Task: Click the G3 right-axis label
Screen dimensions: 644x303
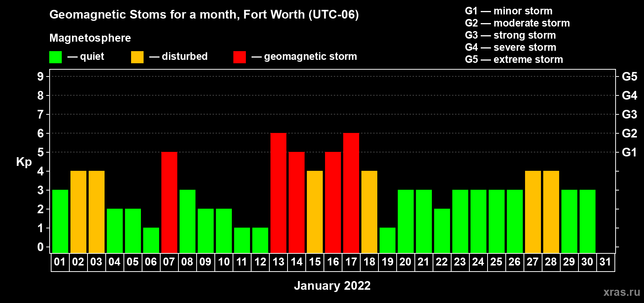Action: [x=630, y=114]
